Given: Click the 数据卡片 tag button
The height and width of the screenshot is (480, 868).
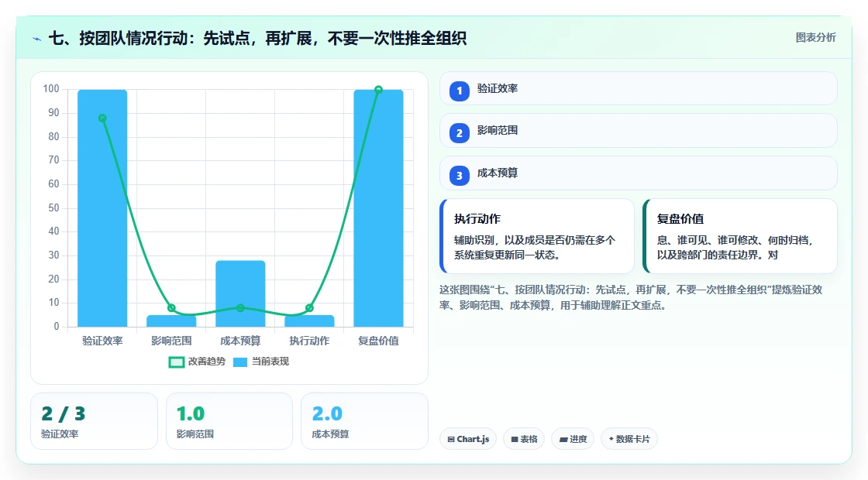Looking at the screenshot, I should pos(629,439).
